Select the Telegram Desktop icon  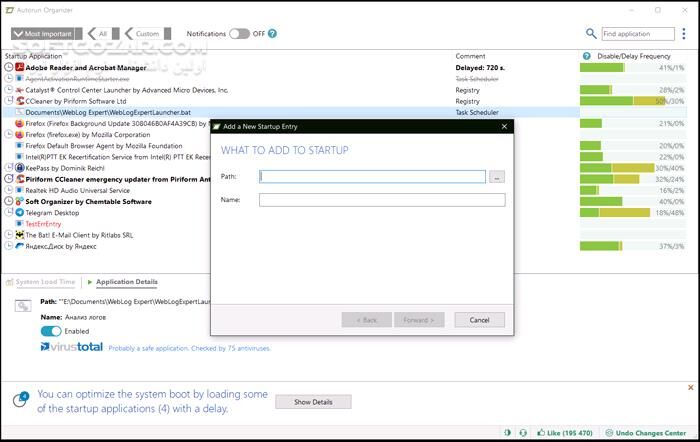point(19,213)
